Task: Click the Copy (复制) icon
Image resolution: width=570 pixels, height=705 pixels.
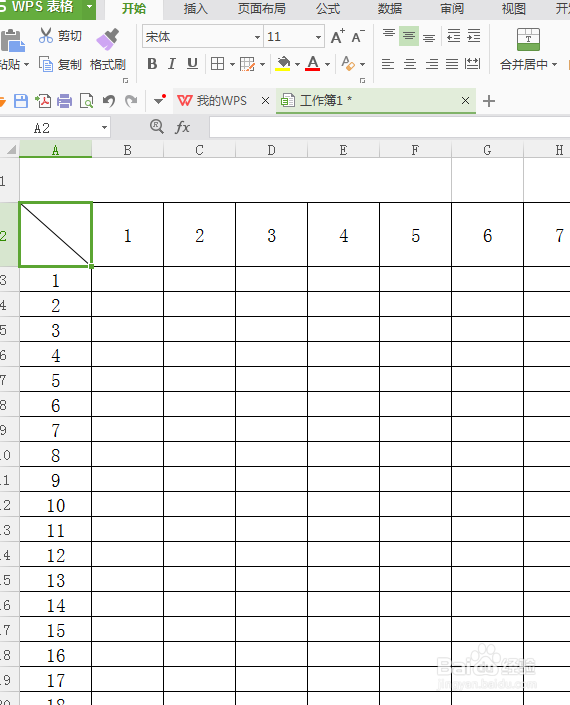Action: [x=46, y=64]
